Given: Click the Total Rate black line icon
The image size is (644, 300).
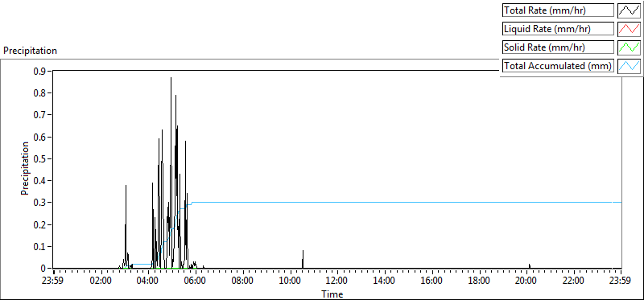Looking at the screenshot, I should tap(630, 10).
